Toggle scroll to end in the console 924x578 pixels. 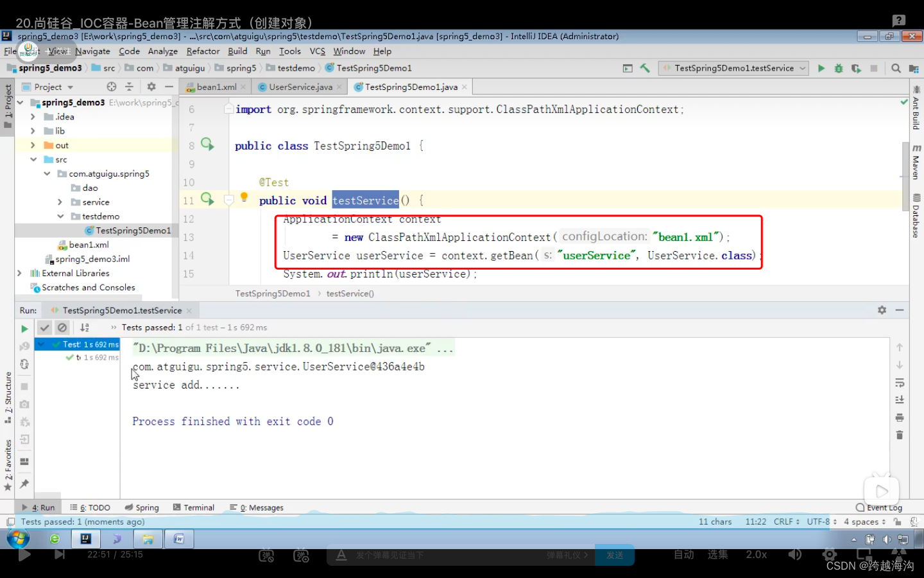(900, 399)
